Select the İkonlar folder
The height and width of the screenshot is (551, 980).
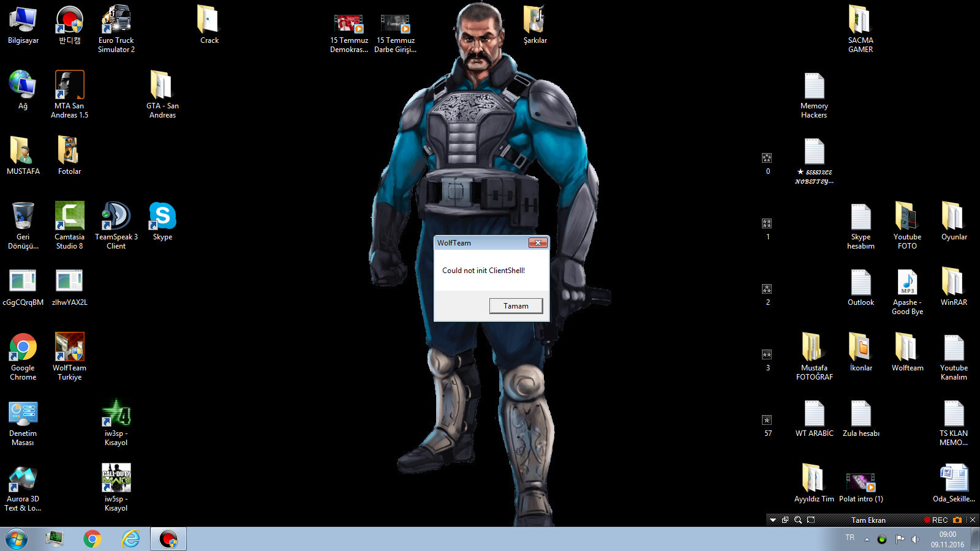[861, 352]
